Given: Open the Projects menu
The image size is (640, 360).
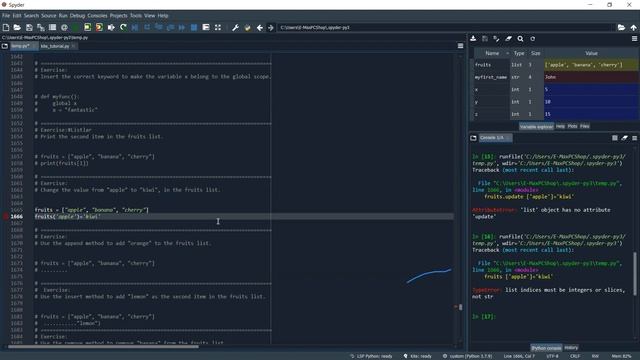Looking at the screenshot, I should coord(118,16).
